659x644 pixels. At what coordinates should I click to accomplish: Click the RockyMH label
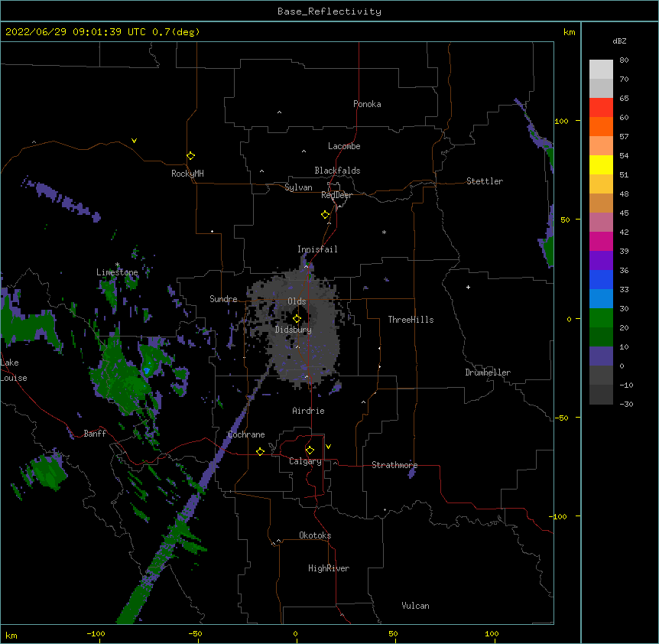pos(187,174)
